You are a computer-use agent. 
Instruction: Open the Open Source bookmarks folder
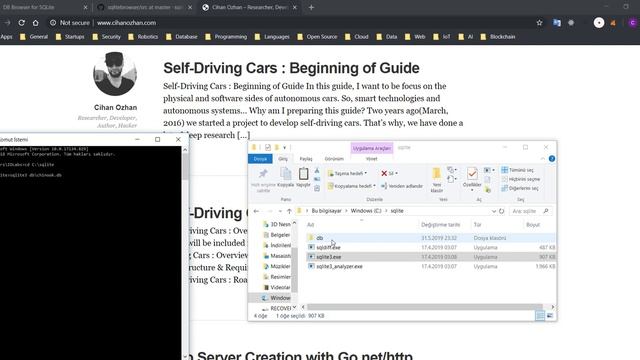317,37
